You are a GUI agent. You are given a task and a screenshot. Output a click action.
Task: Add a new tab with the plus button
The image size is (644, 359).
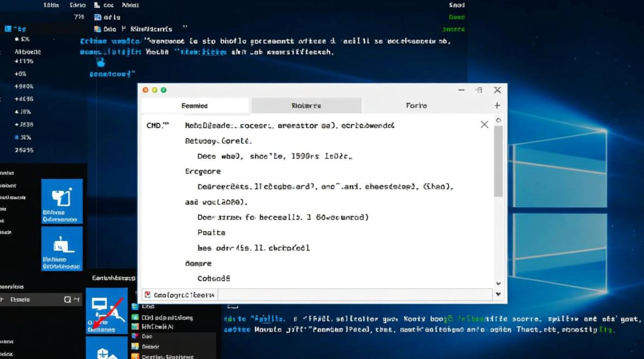[497, 105]
